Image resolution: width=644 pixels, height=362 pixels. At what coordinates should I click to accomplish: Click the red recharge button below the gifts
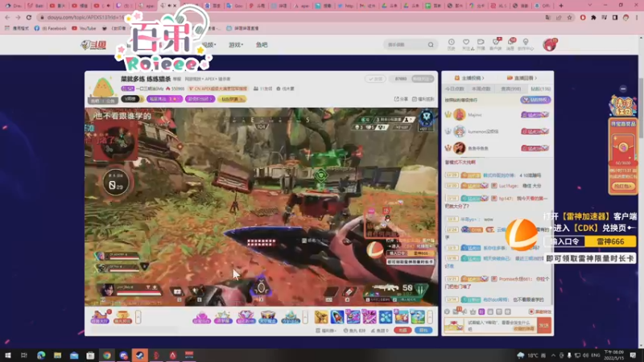click(402, 331)
